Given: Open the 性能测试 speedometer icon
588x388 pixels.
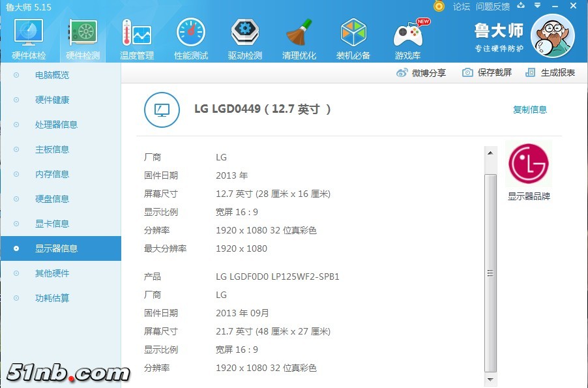Looking at the screenshot, I should pos(190,33).
